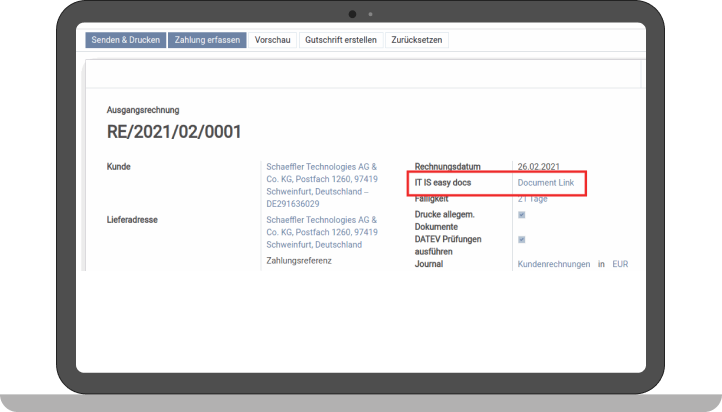Open the Kundenrechnungen journal link
This screenshot has width=722, height=412.
pyautogui.click(x=553, y=264)
